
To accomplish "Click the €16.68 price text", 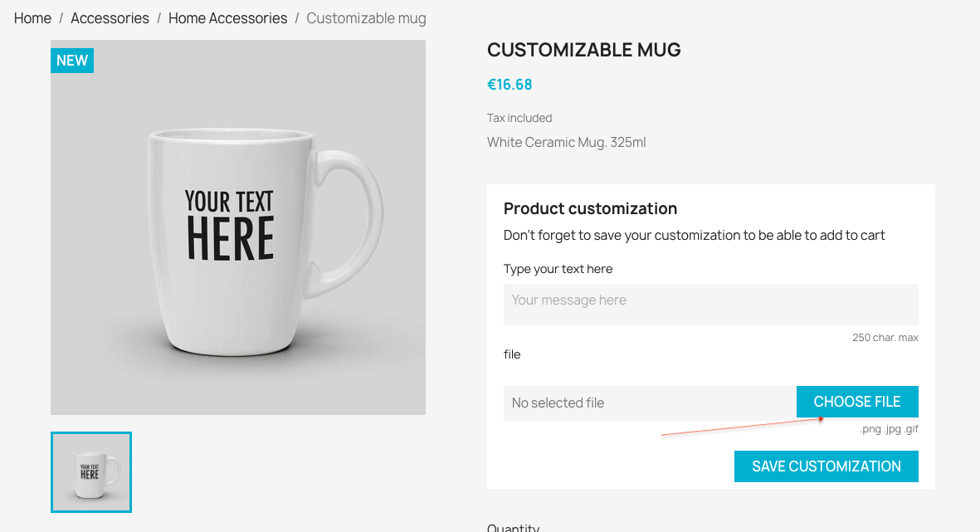I will pyautogui.click(x=510, y=84).
